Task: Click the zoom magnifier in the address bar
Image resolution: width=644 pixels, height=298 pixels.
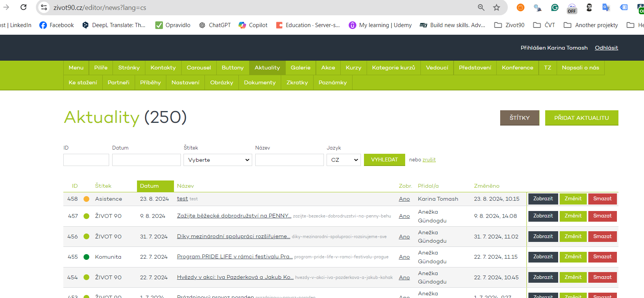Action: tap(481, 7)
